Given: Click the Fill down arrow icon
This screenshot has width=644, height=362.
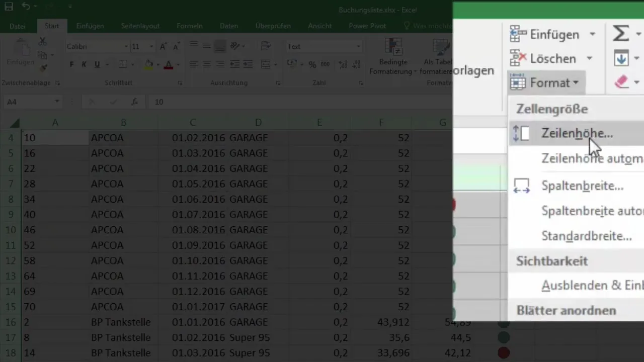Looking at the screenshot, I should (621, 58).
